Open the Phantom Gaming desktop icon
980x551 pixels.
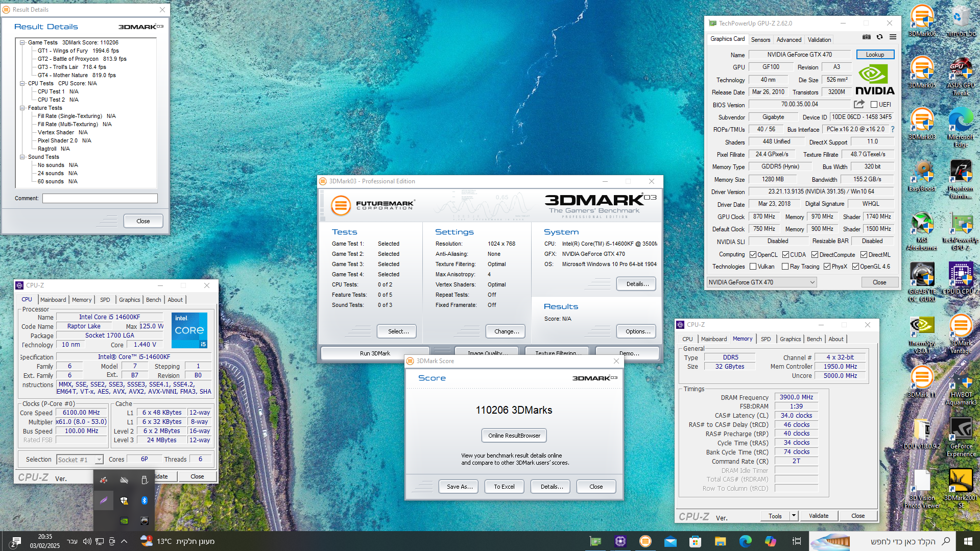pyautogui.click(x=961, y=179)
